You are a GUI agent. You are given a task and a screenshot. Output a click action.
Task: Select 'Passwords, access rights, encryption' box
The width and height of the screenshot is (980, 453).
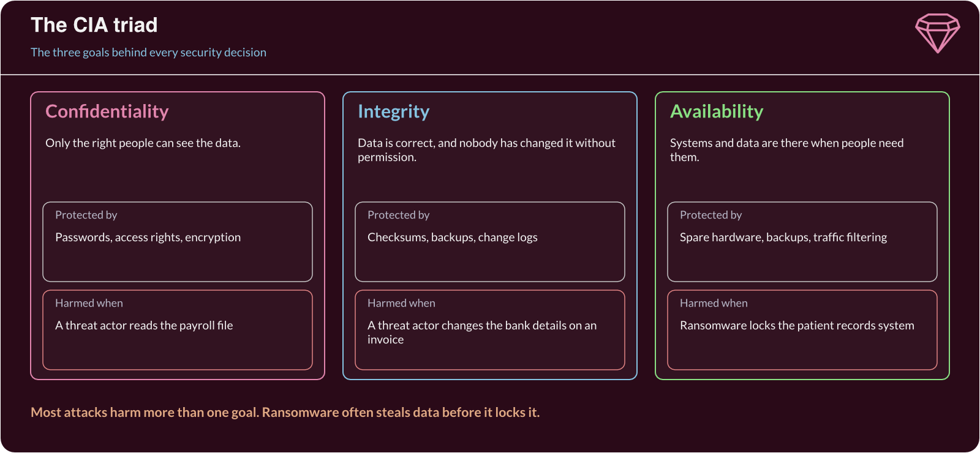(x=178, y=242)
